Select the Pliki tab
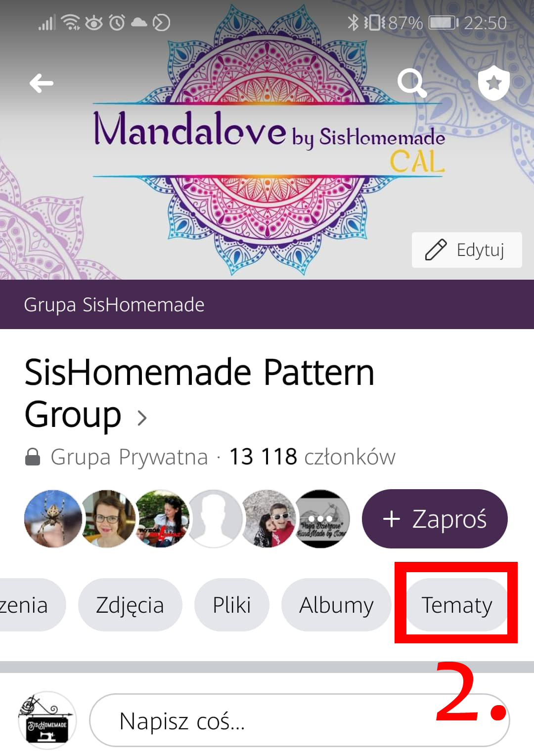Viewport: 534px width, 756px height. coord(232,605)
